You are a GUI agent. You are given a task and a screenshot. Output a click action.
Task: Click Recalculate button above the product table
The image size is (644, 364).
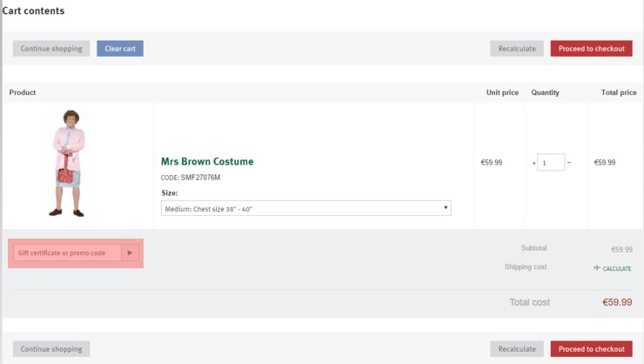pyautogui.click(x=517, y=49)
